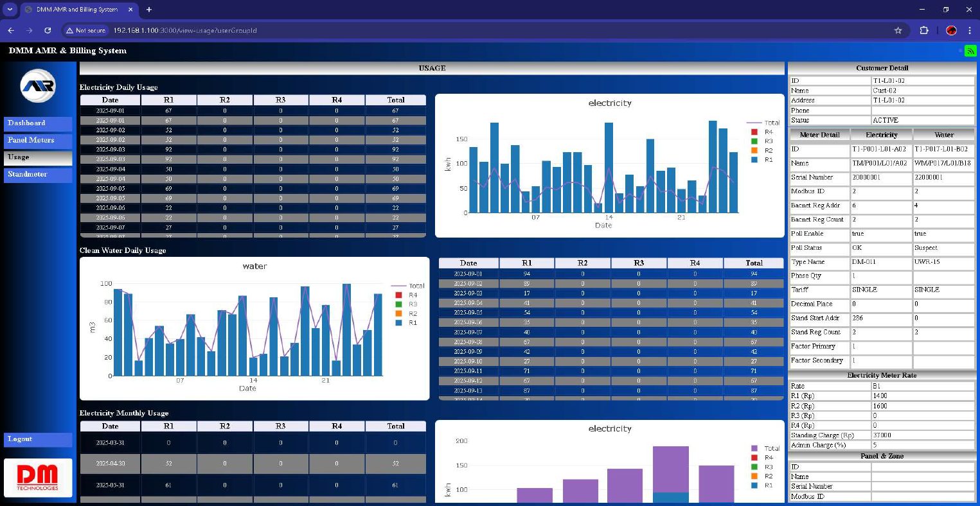Select the DMM AMR and Billing System browser tab
Screen dimensions: 980x506
(x=78, y=10)
